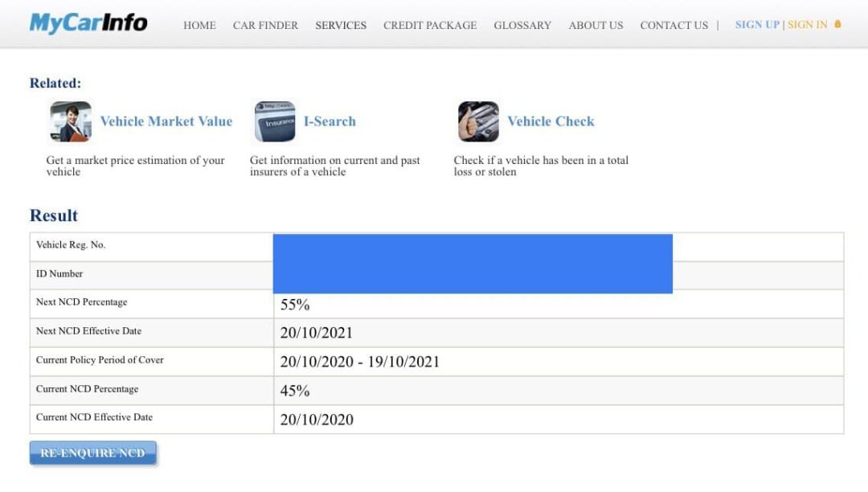Open the Glossary menu item
This screenshot has height=492, width=868.
522,26
